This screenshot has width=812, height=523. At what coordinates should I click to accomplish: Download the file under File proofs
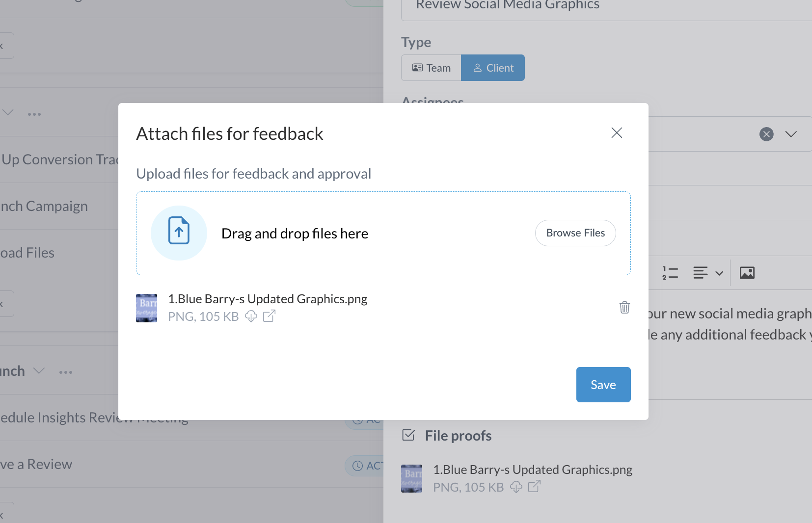(x=516, y=487)
